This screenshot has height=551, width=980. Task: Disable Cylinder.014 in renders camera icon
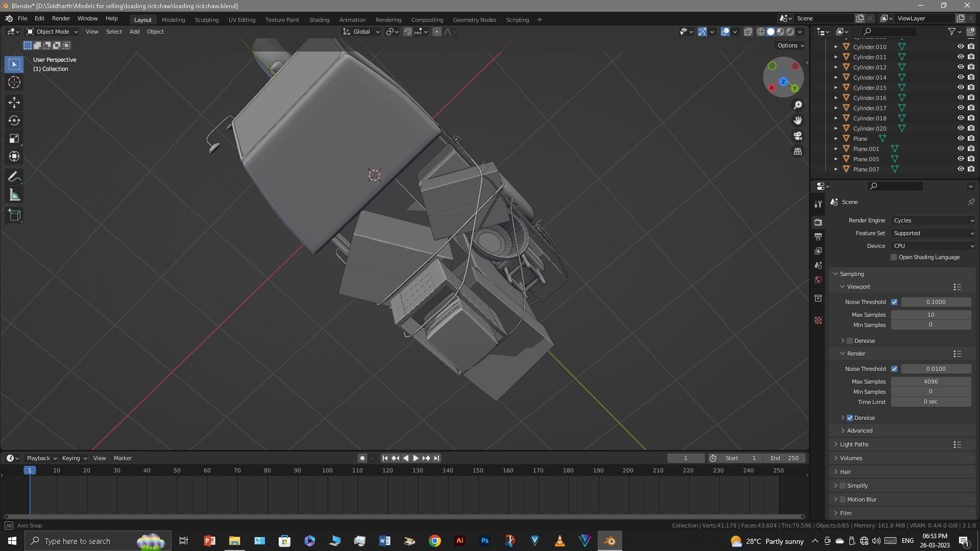point(971,77)
